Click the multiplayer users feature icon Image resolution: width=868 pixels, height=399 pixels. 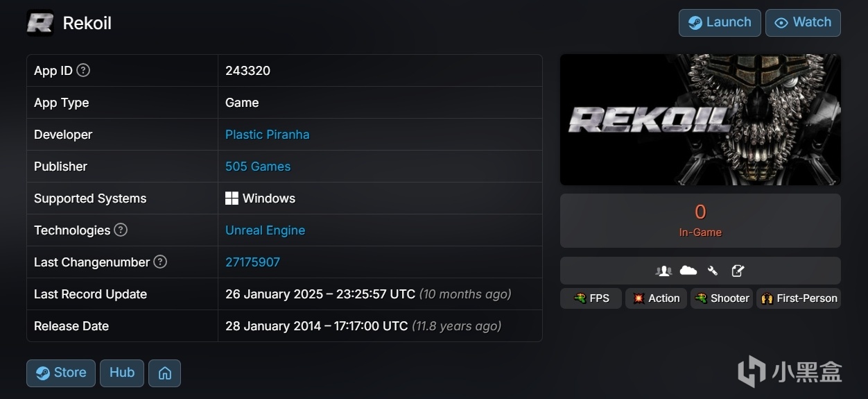663,271
